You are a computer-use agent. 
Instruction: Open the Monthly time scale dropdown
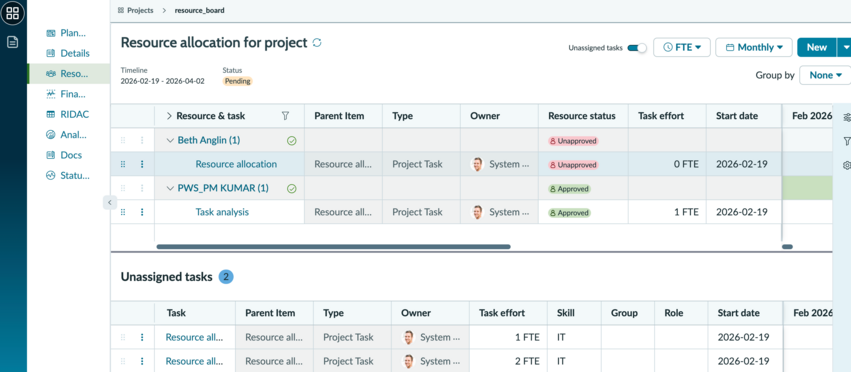point(754,47)
